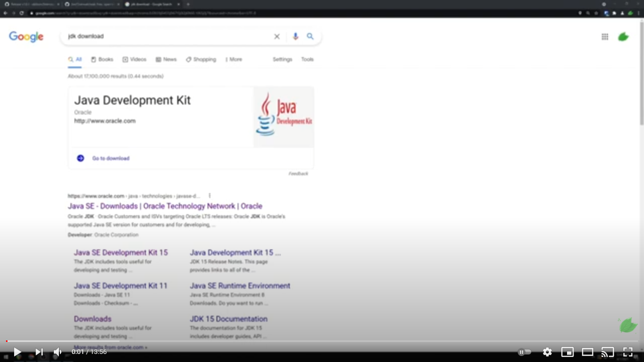Viewport: 644px width, 362px height.
Task: Switch to the Videos tab
Action: point(134,59)
